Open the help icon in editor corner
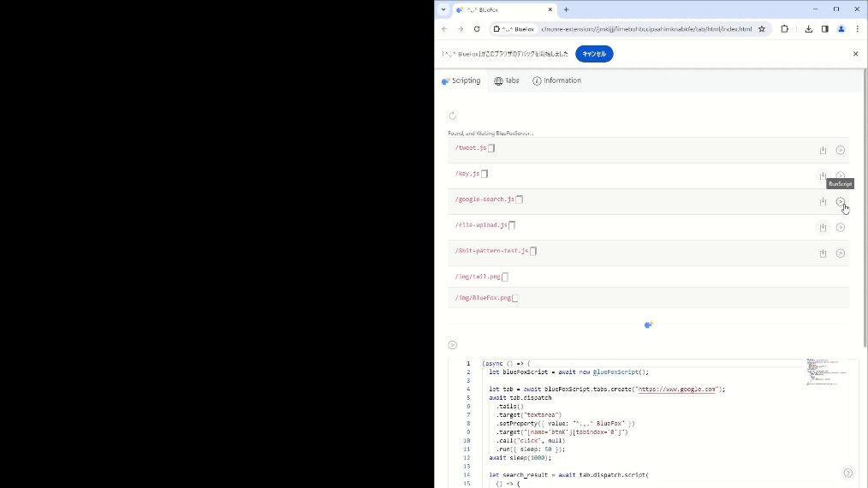The width and height of the screenshot is (868, 488). tap(847, 473)
